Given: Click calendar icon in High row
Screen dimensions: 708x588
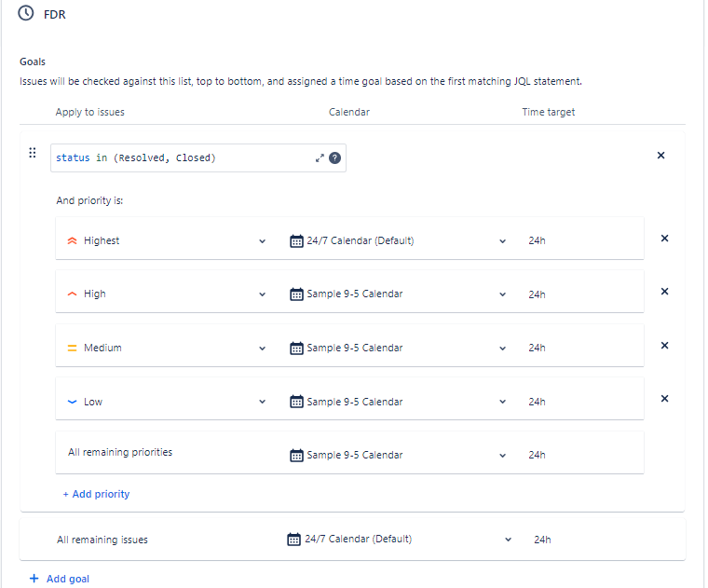Looking at the screenshot, I should pyautogui.click(x=296, y=294).
